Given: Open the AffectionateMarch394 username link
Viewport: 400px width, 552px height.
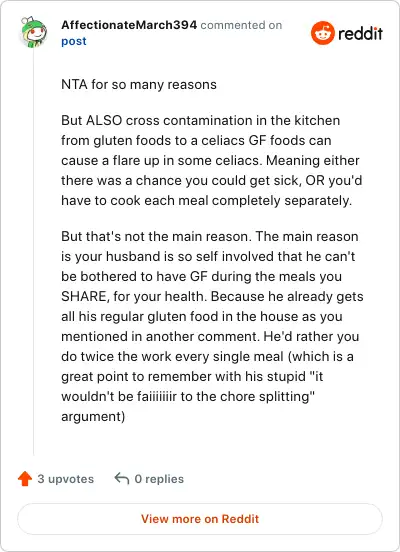Looking at the screenshot, I should (129, 25).
